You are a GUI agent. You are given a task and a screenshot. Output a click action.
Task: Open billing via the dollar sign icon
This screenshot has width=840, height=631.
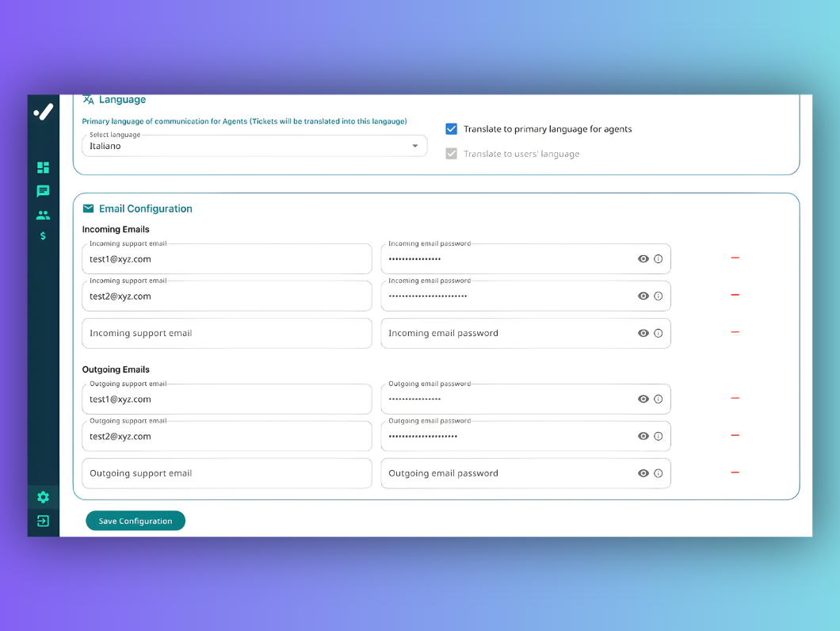coord(43,235)
